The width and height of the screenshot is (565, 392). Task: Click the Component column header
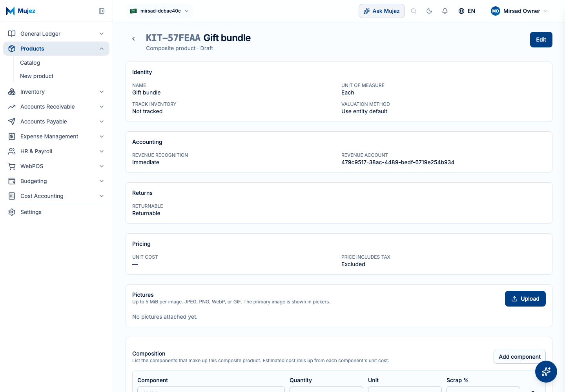tap(153, 380)
